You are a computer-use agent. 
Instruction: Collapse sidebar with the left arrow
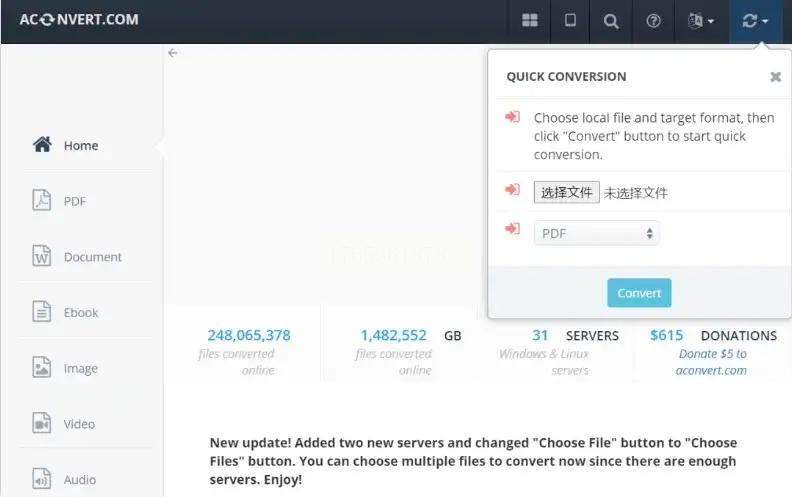tap(173, 53)
